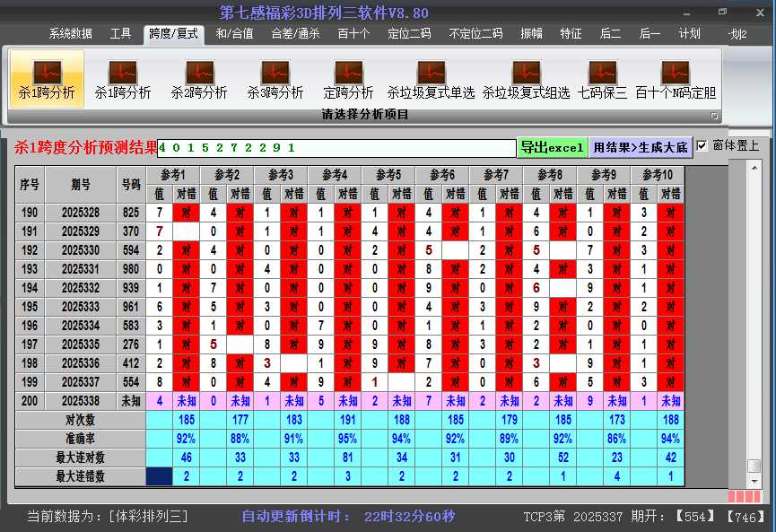Open the 工具 tab
Viewport: 776px width, 532px height.
(x=121, y=34)
